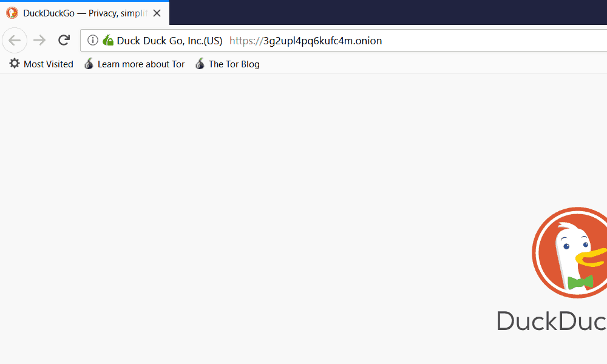The height and width of the screenshot is (364, 607).
Task: Click the DuckDuckGo duck logo on the page
Action: point(569,252)
